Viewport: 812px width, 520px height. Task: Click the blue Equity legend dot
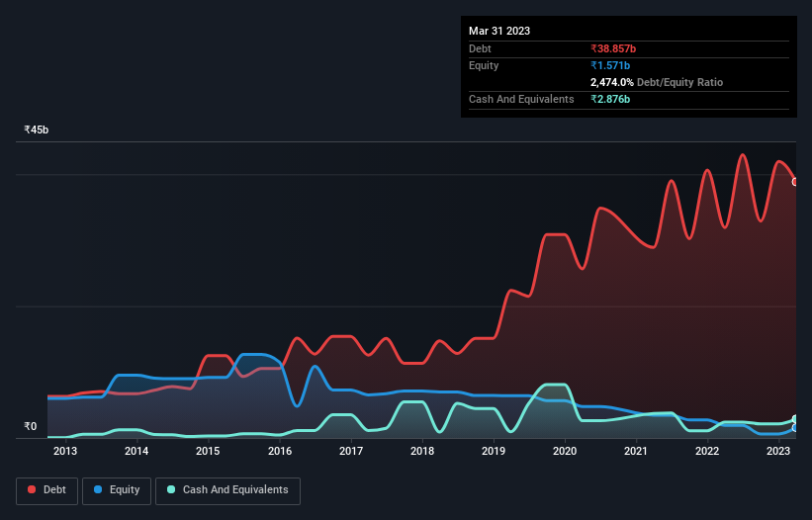click(98, 489)
